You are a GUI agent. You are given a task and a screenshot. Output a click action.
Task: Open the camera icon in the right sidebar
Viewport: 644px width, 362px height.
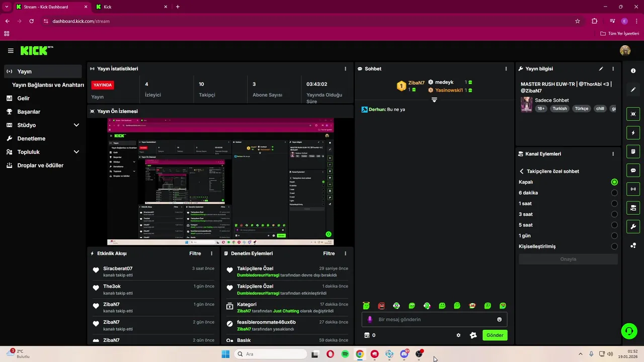[633, 208]
